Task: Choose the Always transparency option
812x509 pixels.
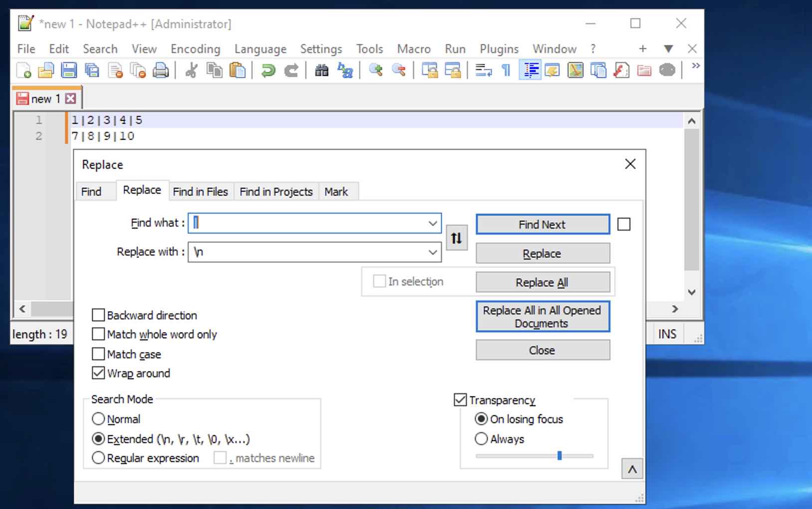Action: tap(481, 439)
